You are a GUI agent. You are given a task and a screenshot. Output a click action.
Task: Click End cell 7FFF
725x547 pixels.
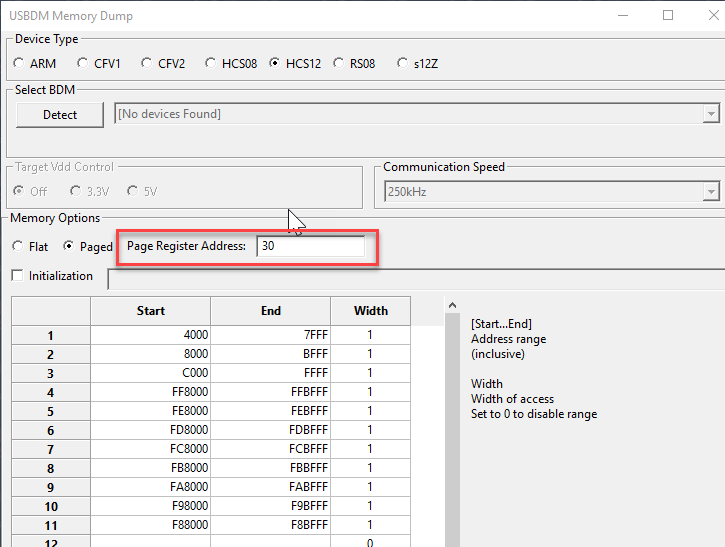270,335
